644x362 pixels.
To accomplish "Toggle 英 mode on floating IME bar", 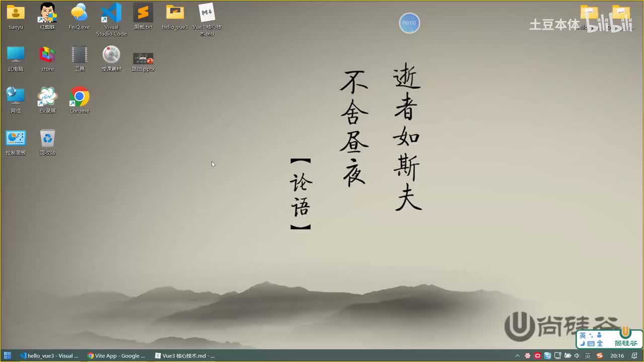I will pos(583,335).
